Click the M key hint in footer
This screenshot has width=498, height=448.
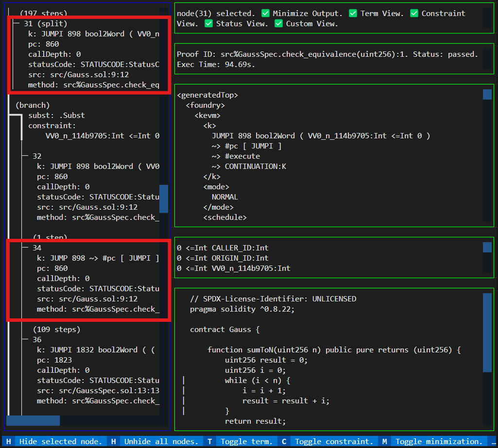[385, 441]
